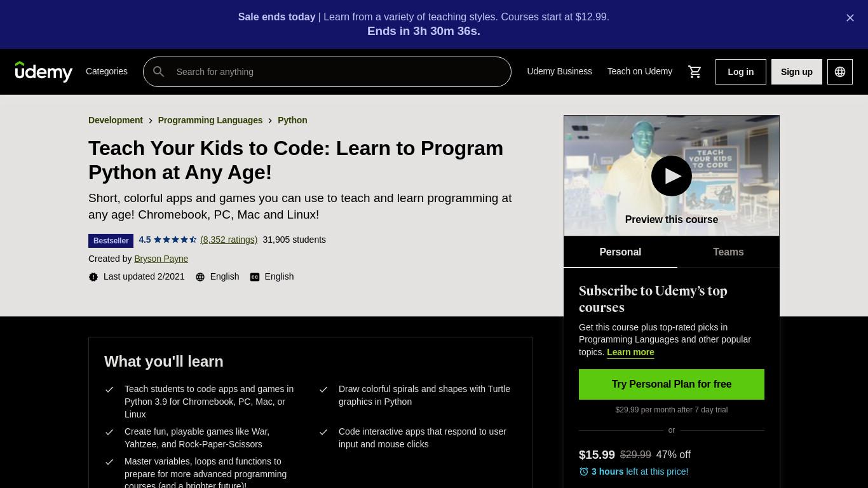Select the Personal tab
Screen dimensions: 868x488
[620, 252]
